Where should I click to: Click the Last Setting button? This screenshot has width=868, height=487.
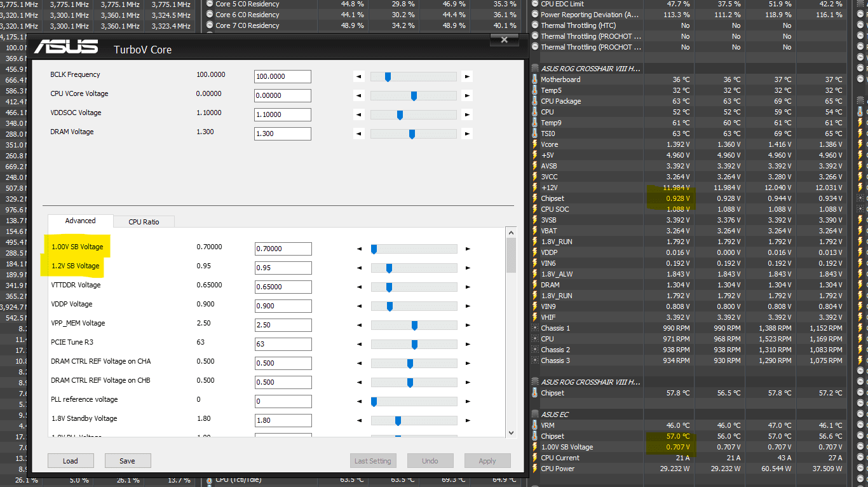coord(373,460)
